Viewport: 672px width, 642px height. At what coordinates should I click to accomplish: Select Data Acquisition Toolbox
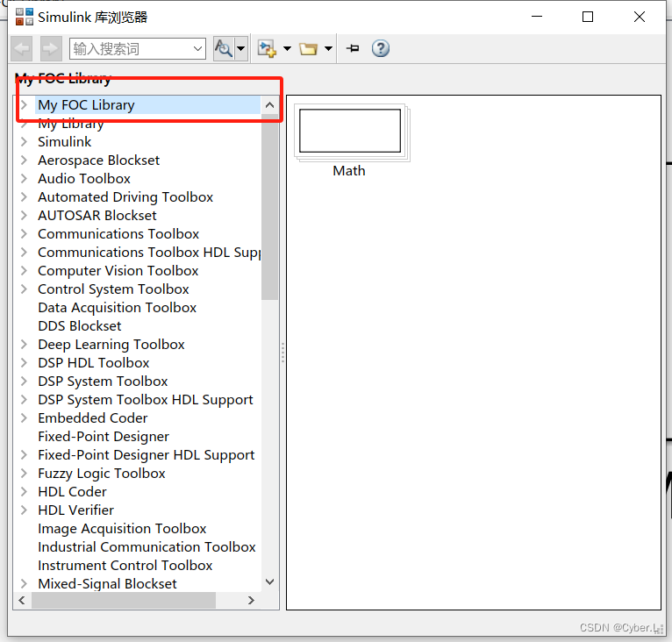pyautogui.click(x=117, y=308)
